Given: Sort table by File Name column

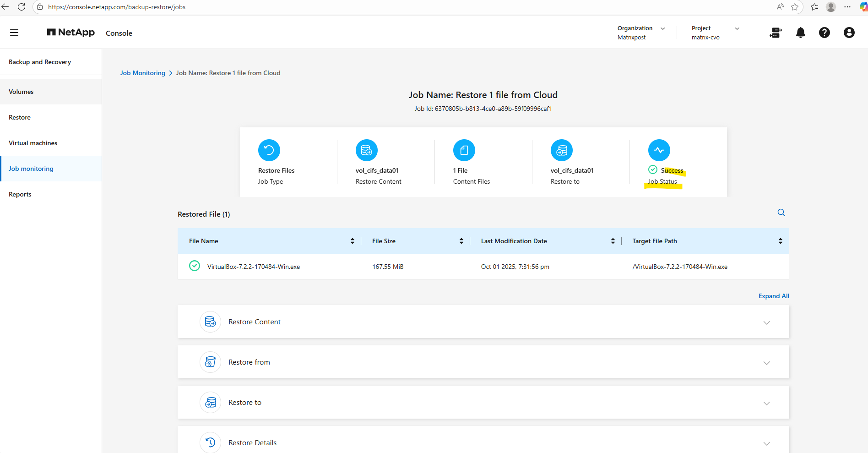Looking at the screenshot, I should pyautogui.click(x=352, y=241).
